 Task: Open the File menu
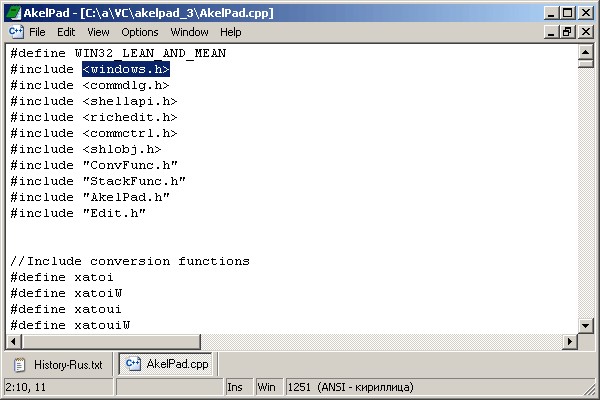pos(37,32)
